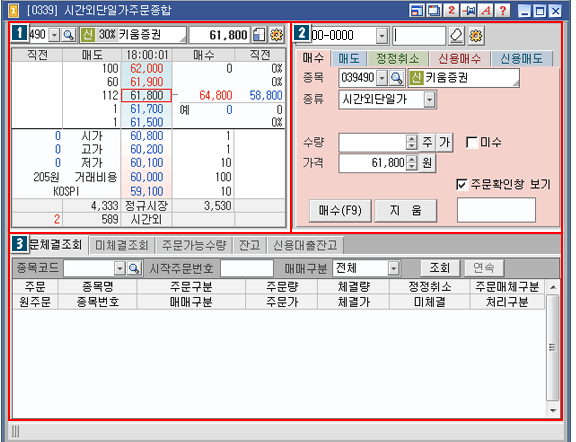Image resolution: width=576 pixels, height=442 pixels.
Task: Click the 조회 query button
Action: (x=440, y=268)
